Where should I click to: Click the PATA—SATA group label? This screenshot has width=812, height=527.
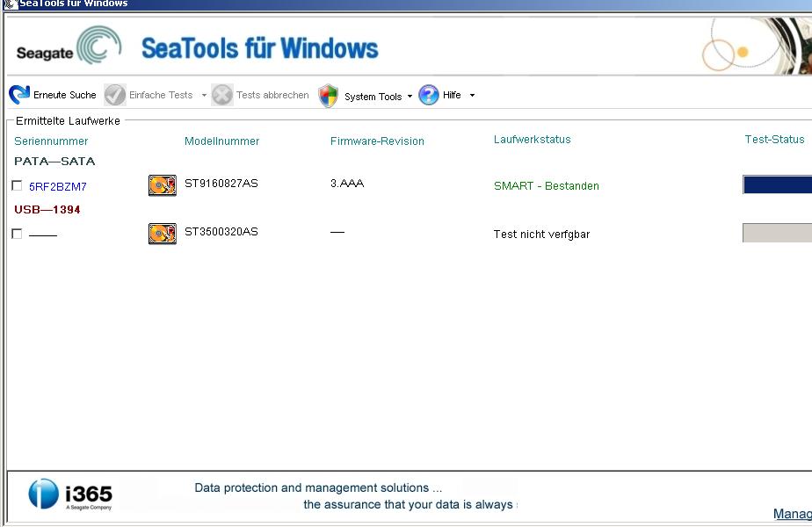coord(54,161)
